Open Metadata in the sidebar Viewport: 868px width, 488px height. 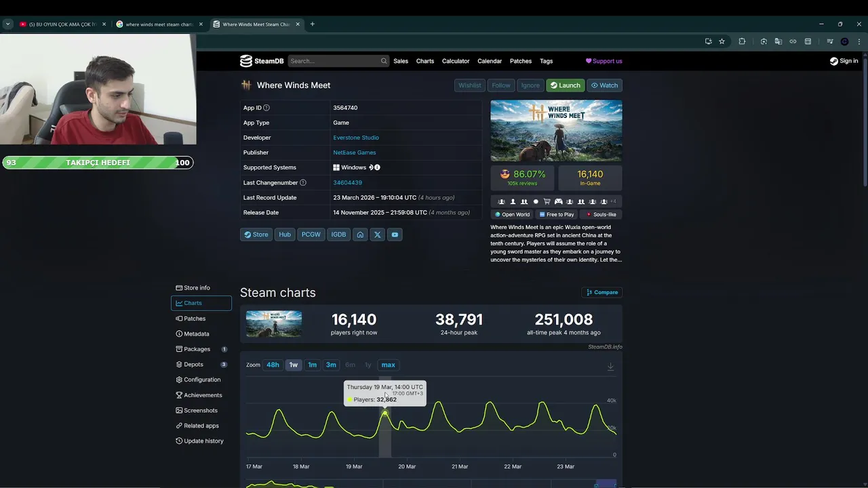click(x=201, y=334)
